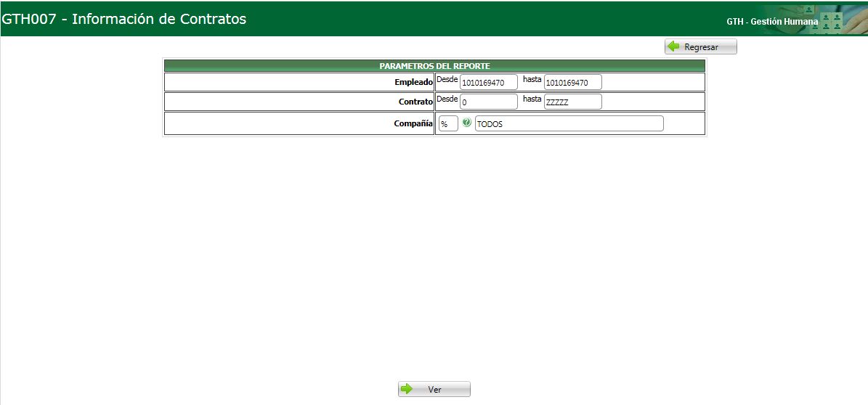This screenshot has width=868, height=405.
Task: Click the GTH - Gestión Humana text
Action: coord(771,22)
